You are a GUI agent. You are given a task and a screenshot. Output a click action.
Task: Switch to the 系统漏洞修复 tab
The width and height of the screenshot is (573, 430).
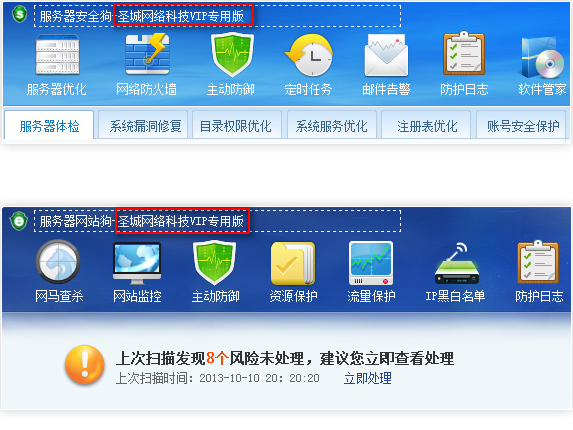pos(143,125)
